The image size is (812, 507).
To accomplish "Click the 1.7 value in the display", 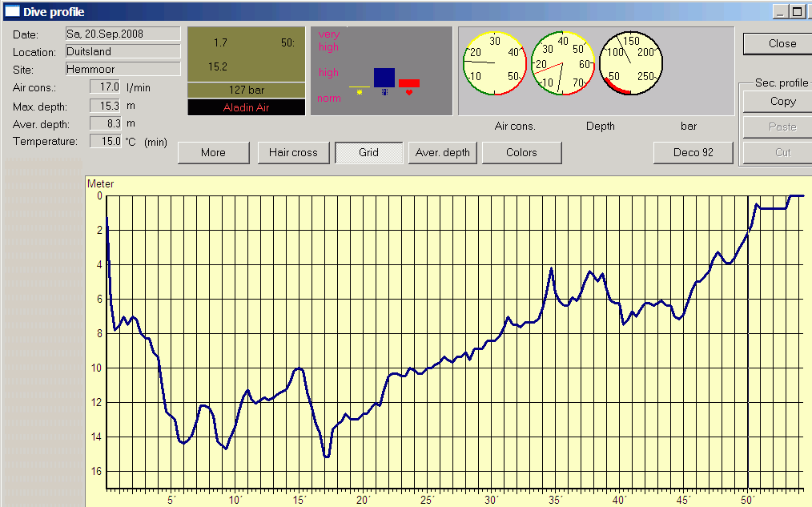I will pos(220,43).
